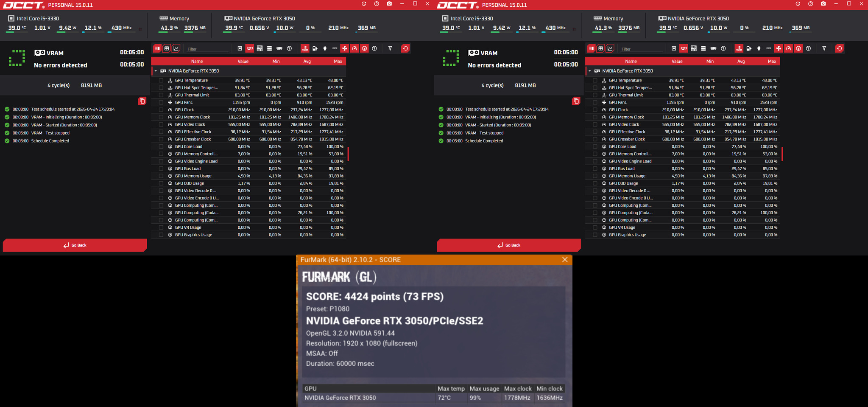The height and width of the screenshot is (407, 868).
Task: Open Memory summary in left OCCT header
Action: click(174, 19)
